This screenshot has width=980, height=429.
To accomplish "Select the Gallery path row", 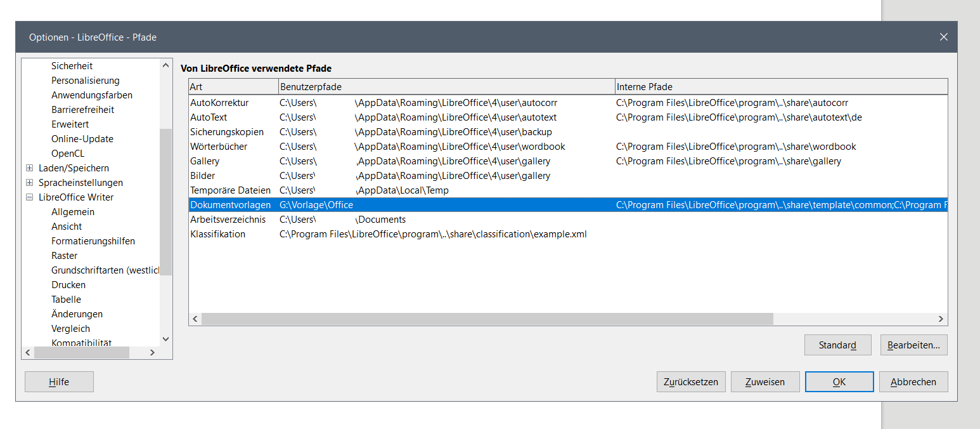I will pos(568,161).
